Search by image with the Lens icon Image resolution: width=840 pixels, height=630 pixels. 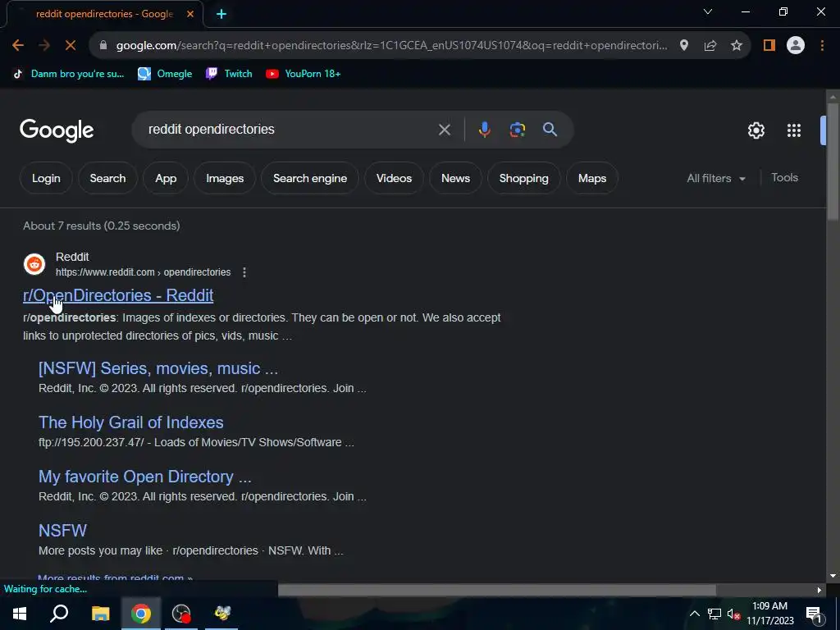coord(517,130)
